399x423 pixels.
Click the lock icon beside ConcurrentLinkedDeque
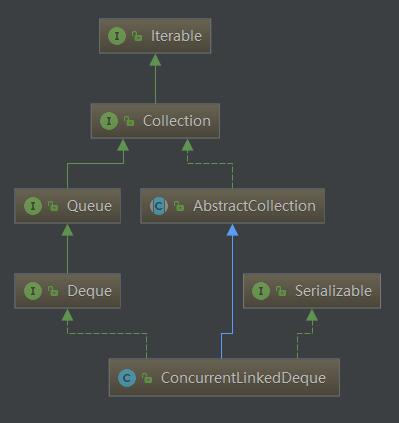click(x=147, y=378)
